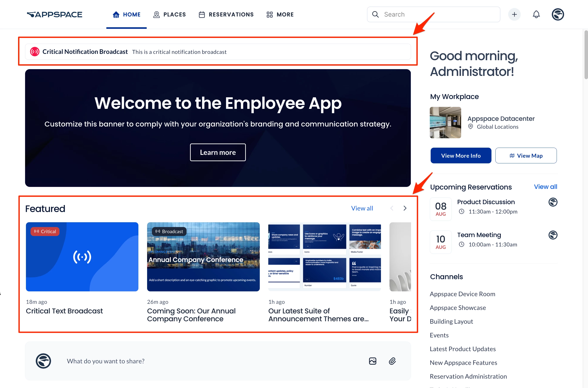Open the Reservations tab
588x388 pixels.
coord(226,15)
